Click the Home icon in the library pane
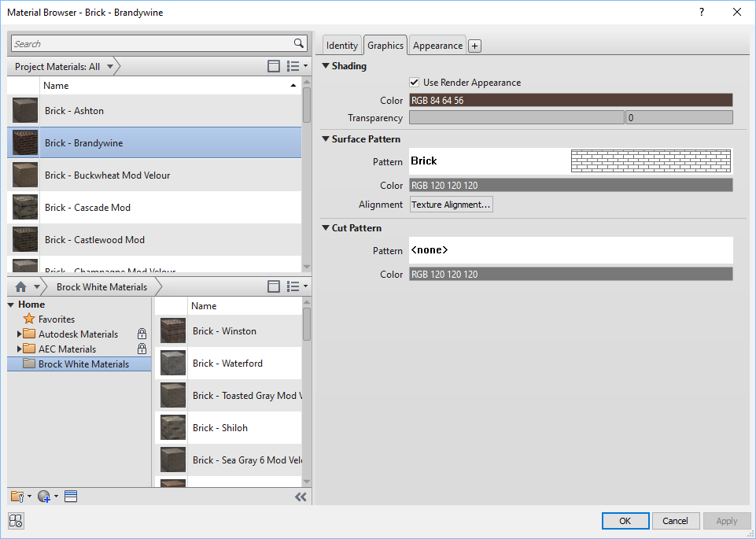756x539 pixels. [20, 286]
